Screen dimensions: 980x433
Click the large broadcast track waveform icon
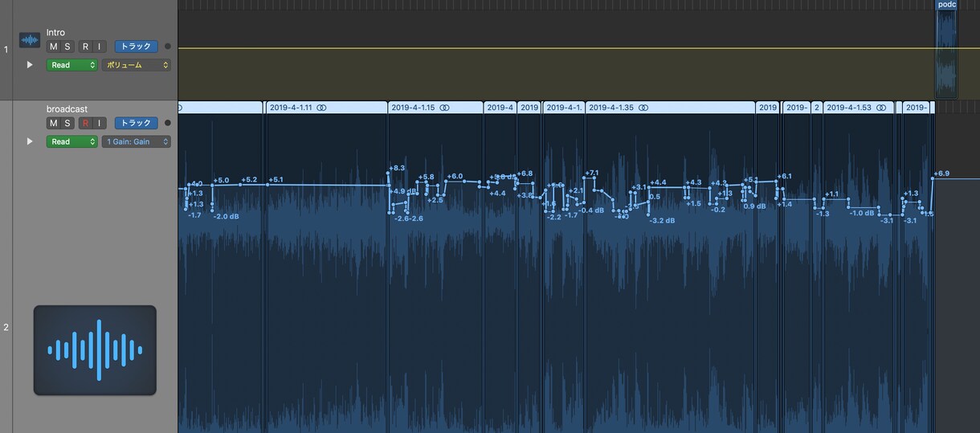point(95,349)
